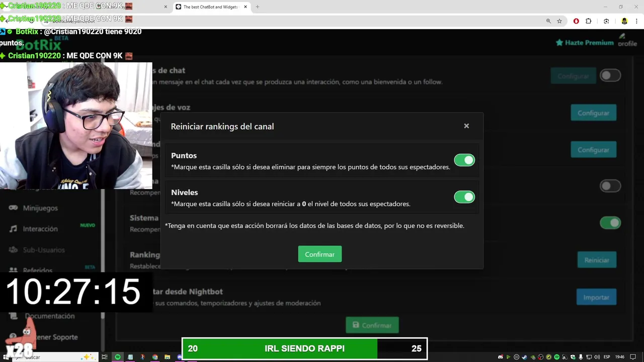Click the red Opera extension icon
644x362 pixels.
click(576, 21)
